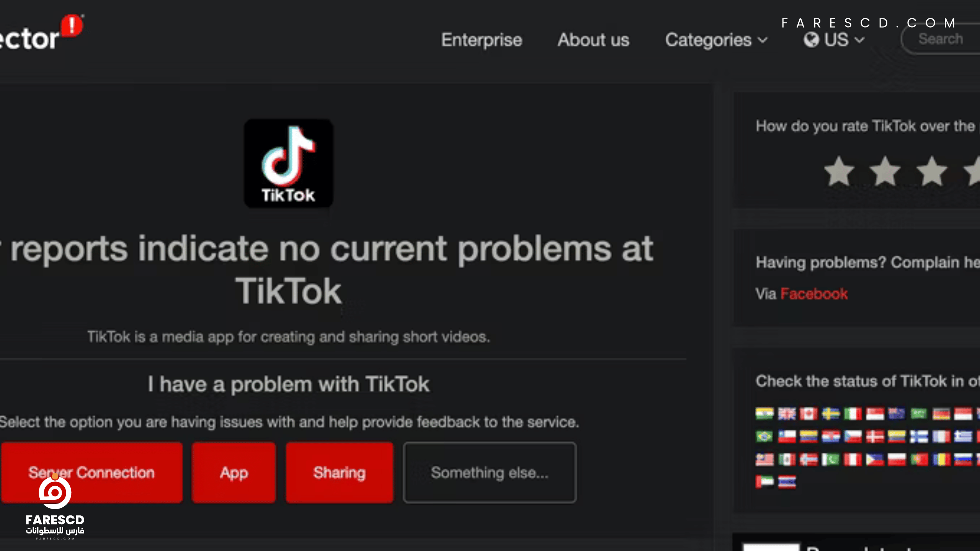Check TikTok status via India flag

click(764, 414)
